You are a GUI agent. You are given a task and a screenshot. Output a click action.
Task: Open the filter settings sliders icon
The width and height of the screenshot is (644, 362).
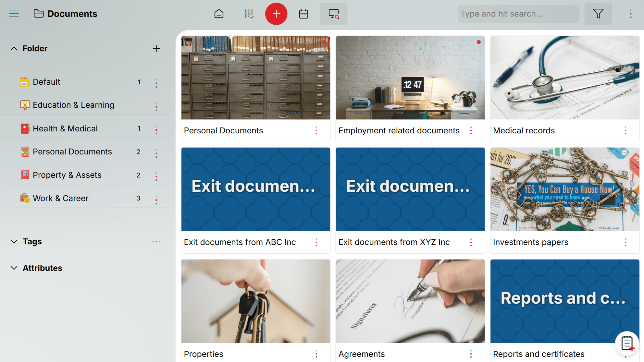pyautogui.click(x=249, y=14)
